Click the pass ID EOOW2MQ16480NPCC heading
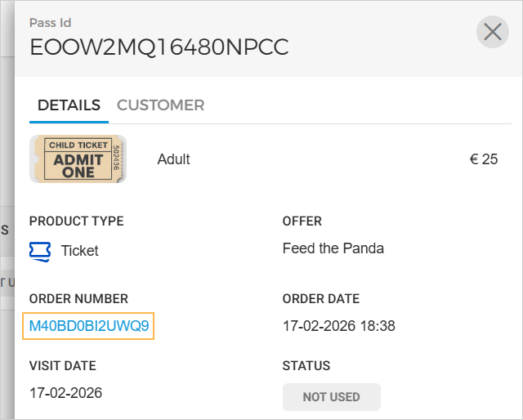The width and height of the screenshot is (523, 420). [x=159, y=47]
